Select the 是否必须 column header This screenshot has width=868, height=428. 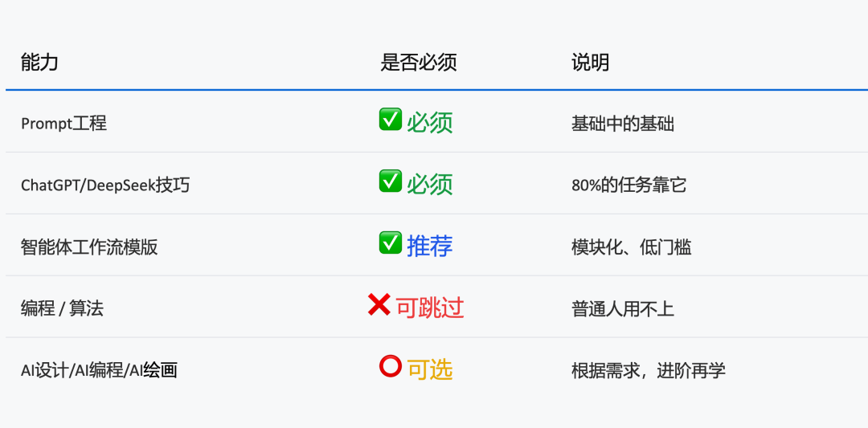pyautogui.click(x=419, y=63)
